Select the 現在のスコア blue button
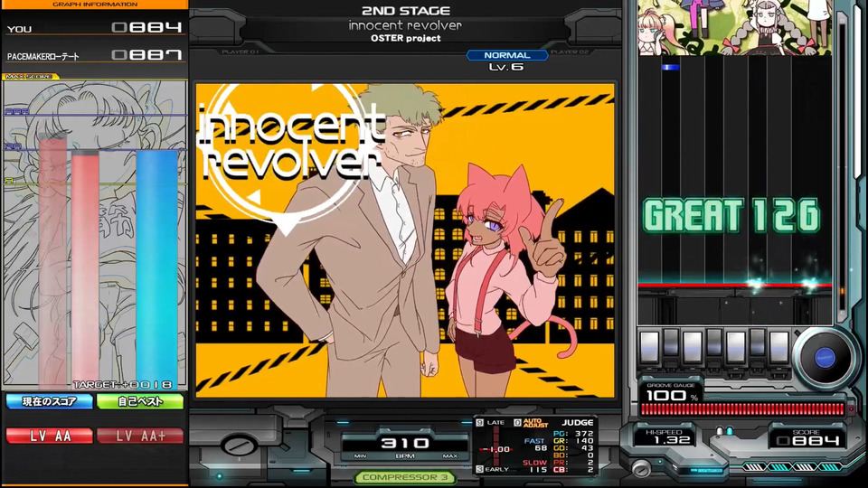This screenshot has height=488, width=868. click(49, 401)
